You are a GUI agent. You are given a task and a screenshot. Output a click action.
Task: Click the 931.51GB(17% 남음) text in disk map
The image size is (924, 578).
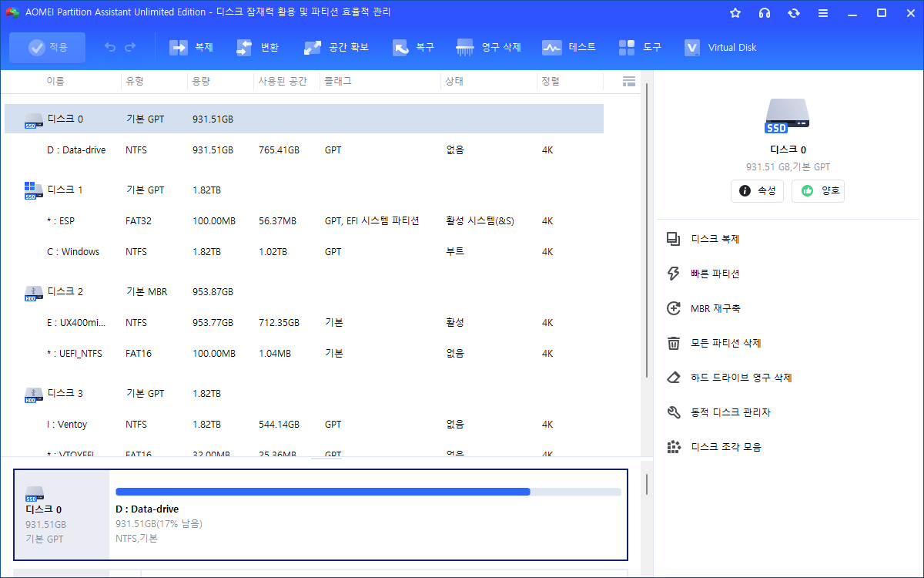tap(159, 524)
